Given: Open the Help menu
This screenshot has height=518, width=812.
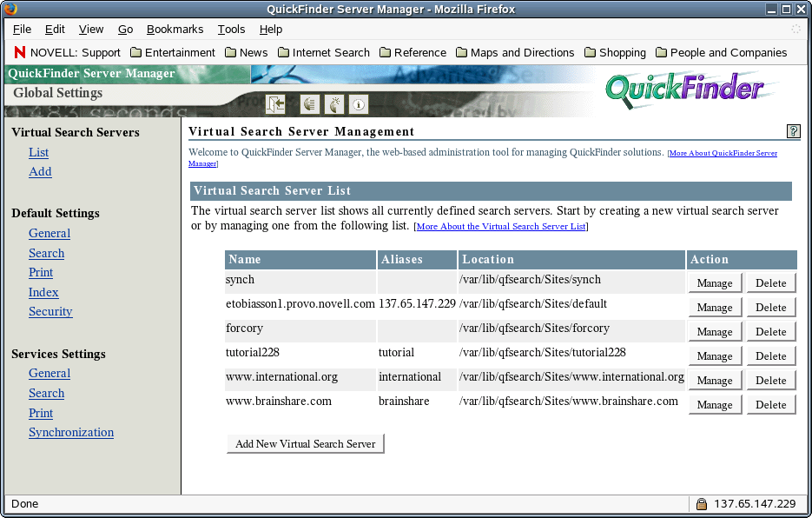Looking at the screenshot, I should 271,29.
